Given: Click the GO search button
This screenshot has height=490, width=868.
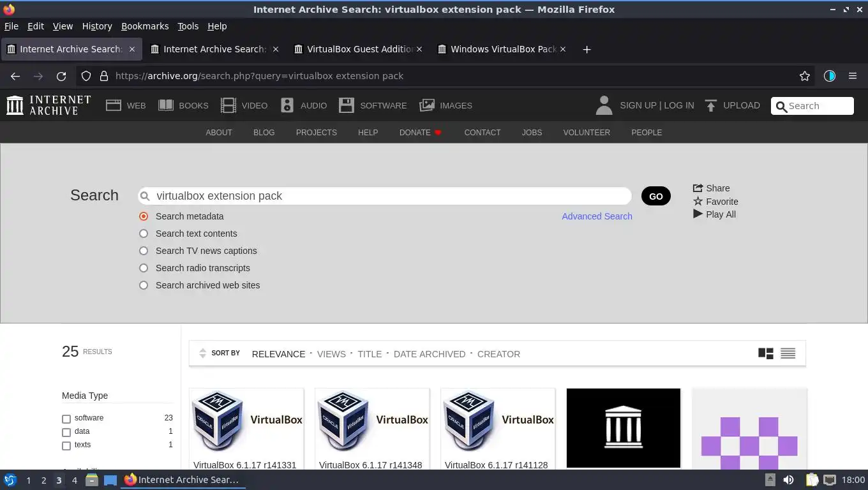Looking at the screenshot, I should 656,197.
